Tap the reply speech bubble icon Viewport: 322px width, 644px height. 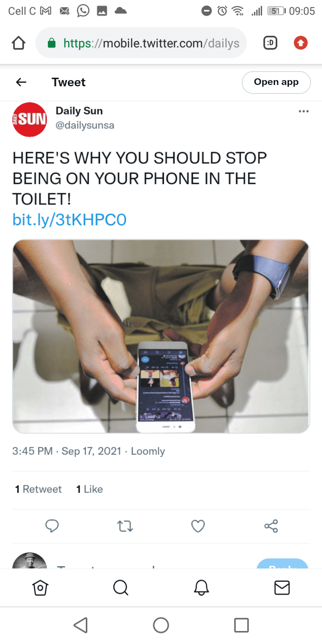[x=52, y=526]
